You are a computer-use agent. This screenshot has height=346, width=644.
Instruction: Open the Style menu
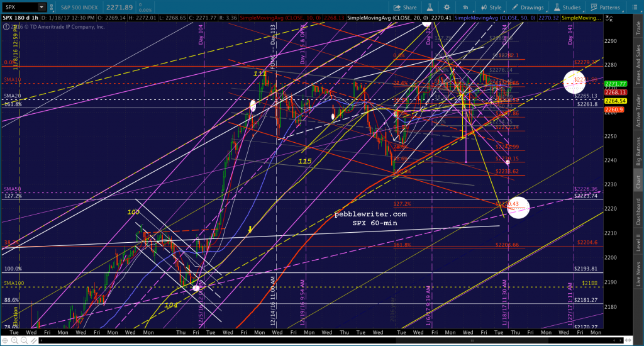tap(492, 7)
